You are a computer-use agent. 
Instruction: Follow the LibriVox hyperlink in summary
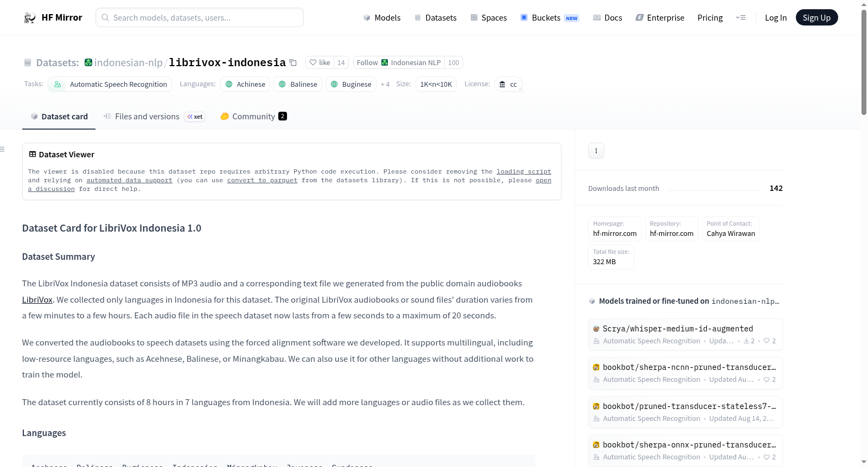pyautogui.click(x=37, y=300)
